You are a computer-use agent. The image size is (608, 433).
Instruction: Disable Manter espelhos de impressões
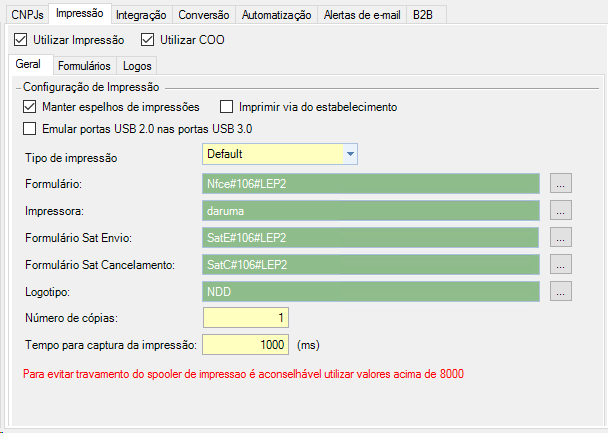coord(29,107)
